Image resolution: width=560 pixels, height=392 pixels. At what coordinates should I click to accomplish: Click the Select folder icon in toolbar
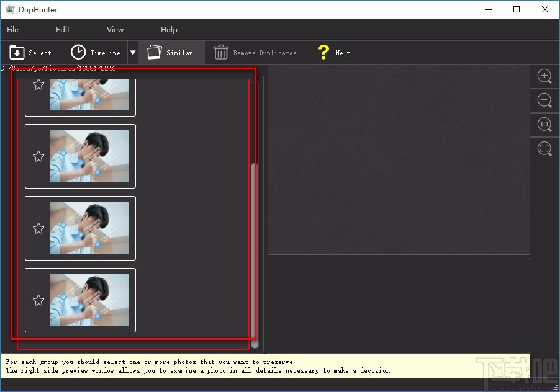[17, 53]
